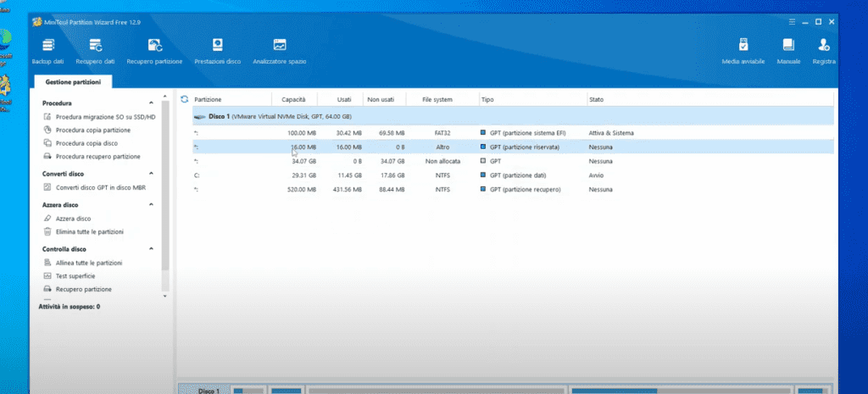Choose Converti disco GPT in disco MBR

click(x=100, y=187)
